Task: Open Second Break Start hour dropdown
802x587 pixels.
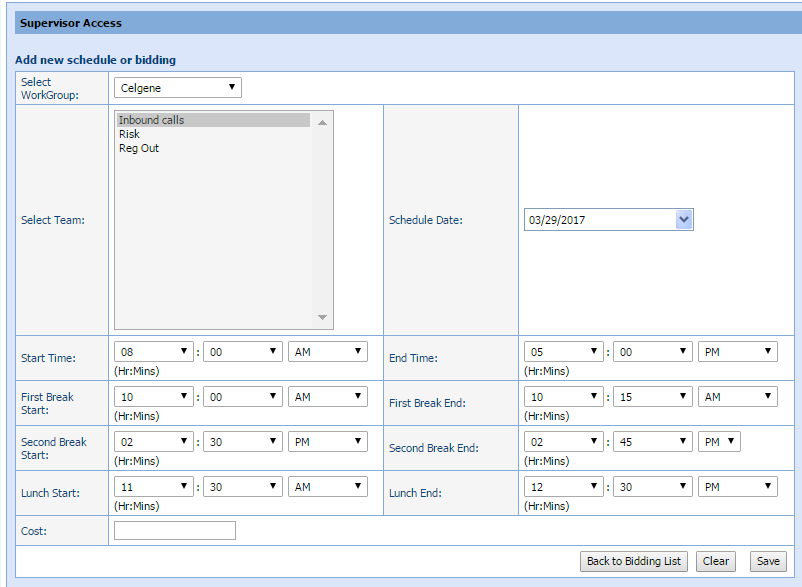Action: click(154, 442)
